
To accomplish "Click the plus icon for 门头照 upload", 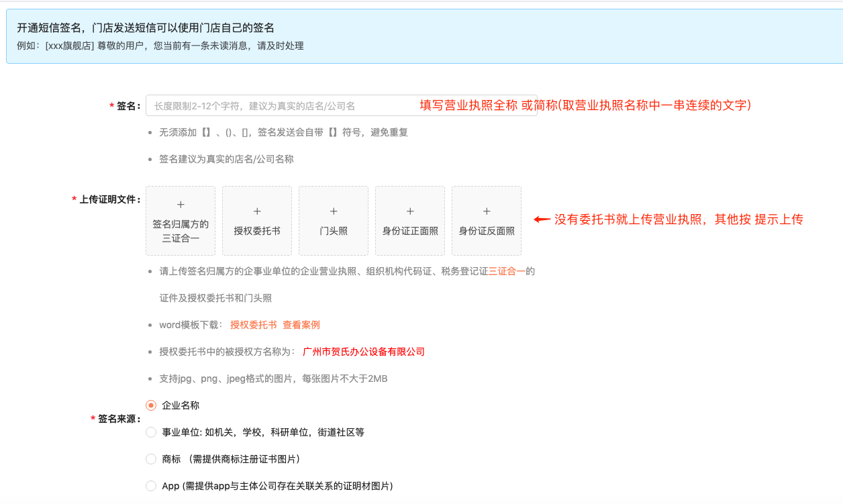I will pyautogui.click(x=334, y=211).
